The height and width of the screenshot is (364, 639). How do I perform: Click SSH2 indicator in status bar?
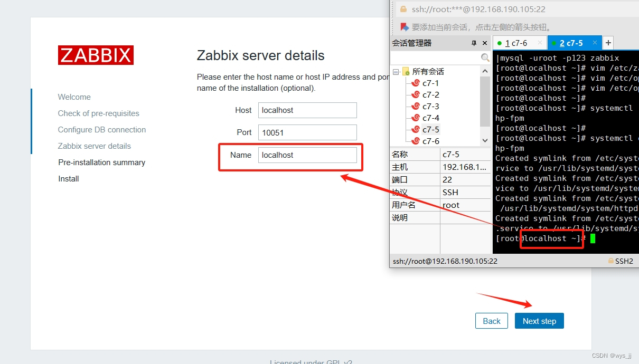[621, 261]
